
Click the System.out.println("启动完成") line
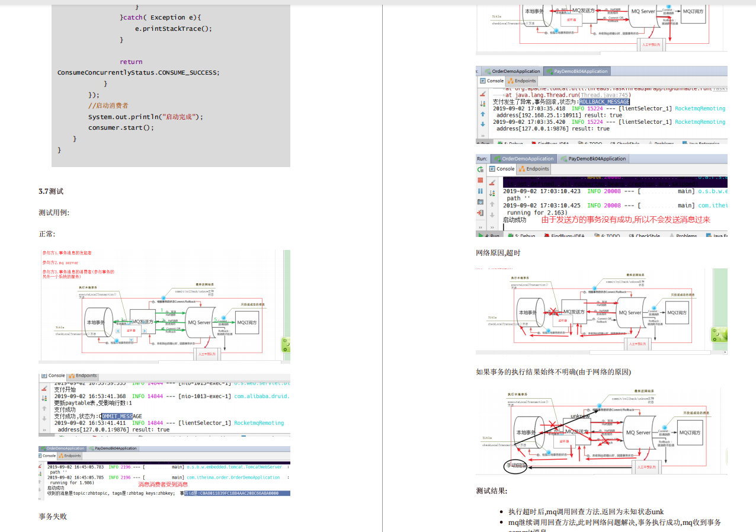click(146, 117)
